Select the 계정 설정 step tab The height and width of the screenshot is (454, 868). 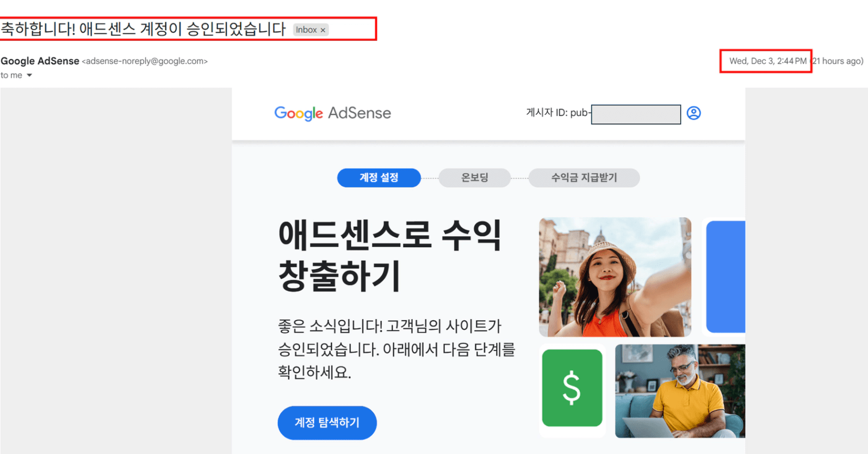coord(379,178)
